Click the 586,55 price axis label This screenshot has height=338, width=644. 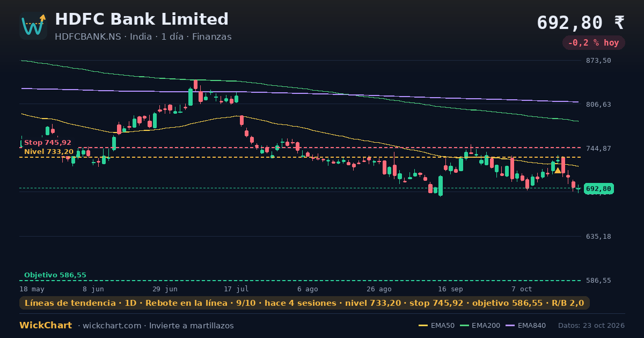[x=598, y=281]
